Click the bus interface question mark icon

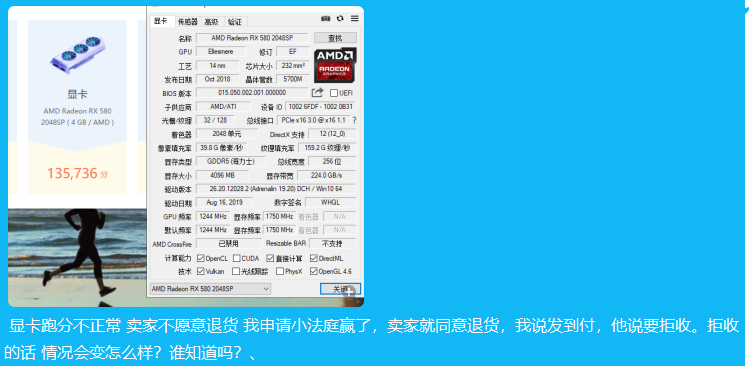tap(354, 120)
